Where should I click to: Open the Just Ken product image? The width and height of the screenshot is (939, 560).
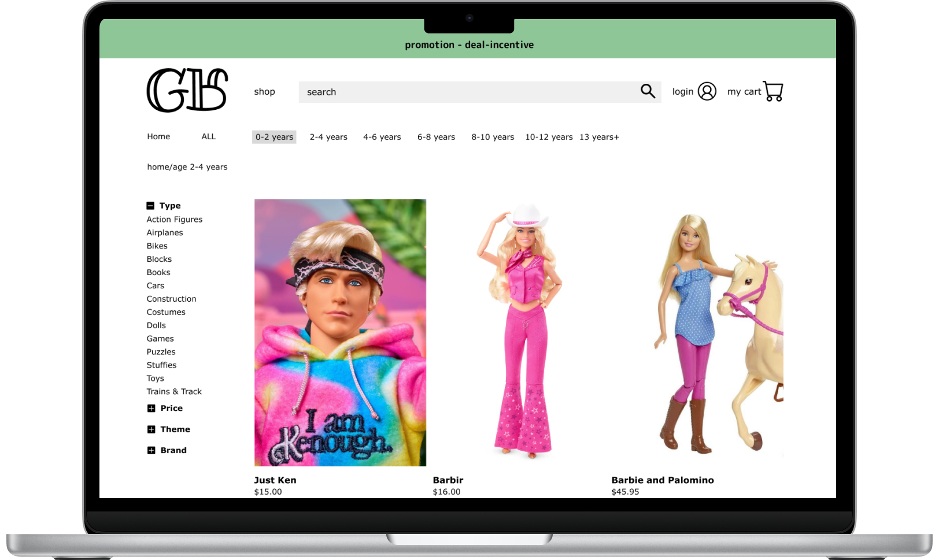pos(340,332)
